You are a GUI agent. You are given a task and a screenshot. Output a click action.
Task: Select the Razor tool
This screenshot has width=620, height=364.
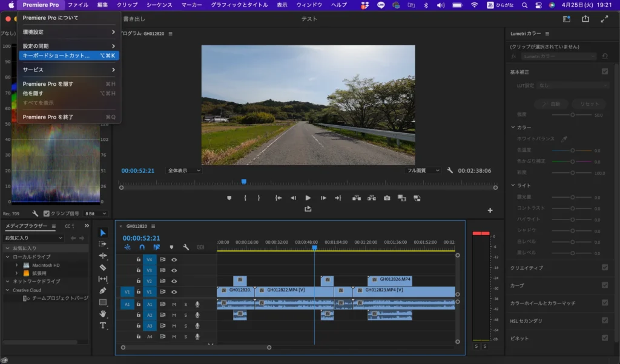coord(103,267)
